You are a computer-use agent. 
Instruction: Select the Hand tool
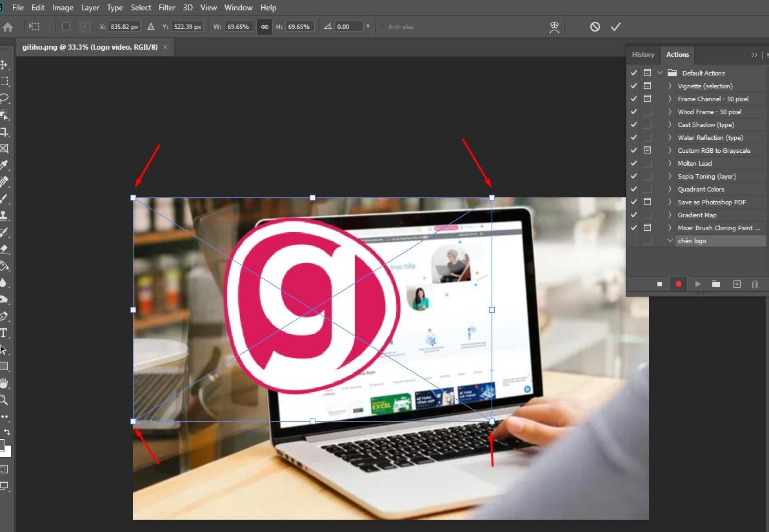[5, 383]
